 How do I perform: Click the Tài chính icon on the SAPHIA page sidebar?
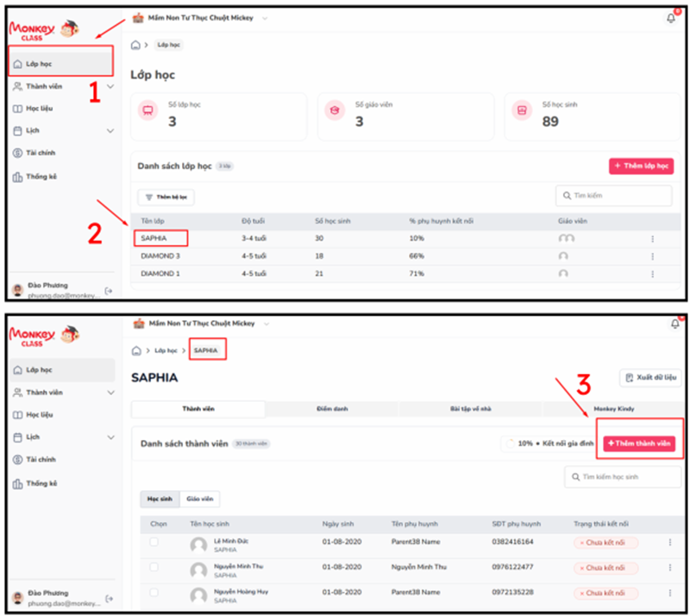(18, 460)
